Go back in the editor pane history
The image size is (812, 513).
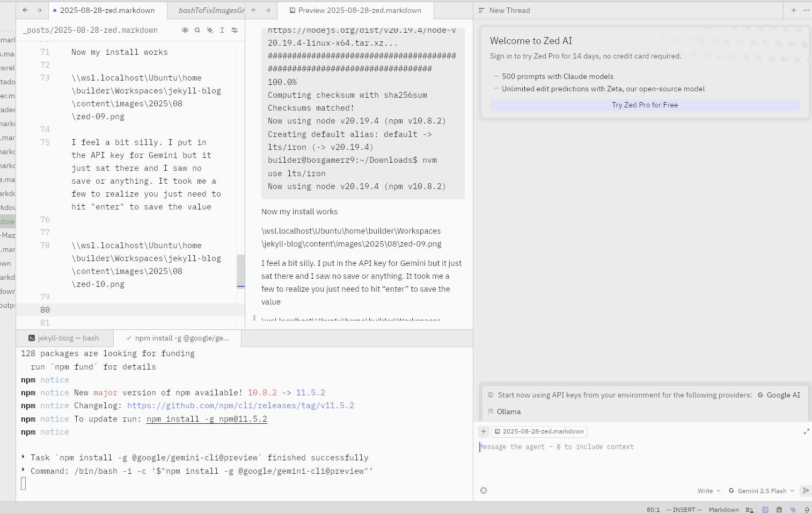25,10
